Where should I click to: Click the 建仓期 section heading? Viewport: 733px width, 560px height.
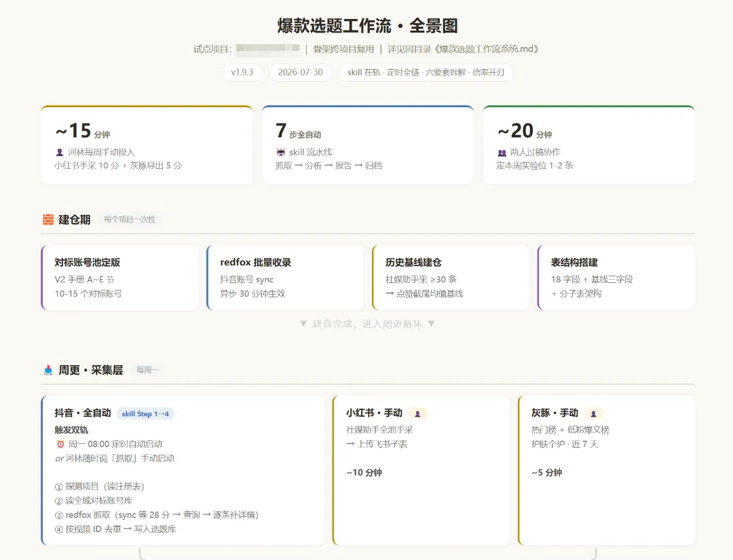[75, 220]
